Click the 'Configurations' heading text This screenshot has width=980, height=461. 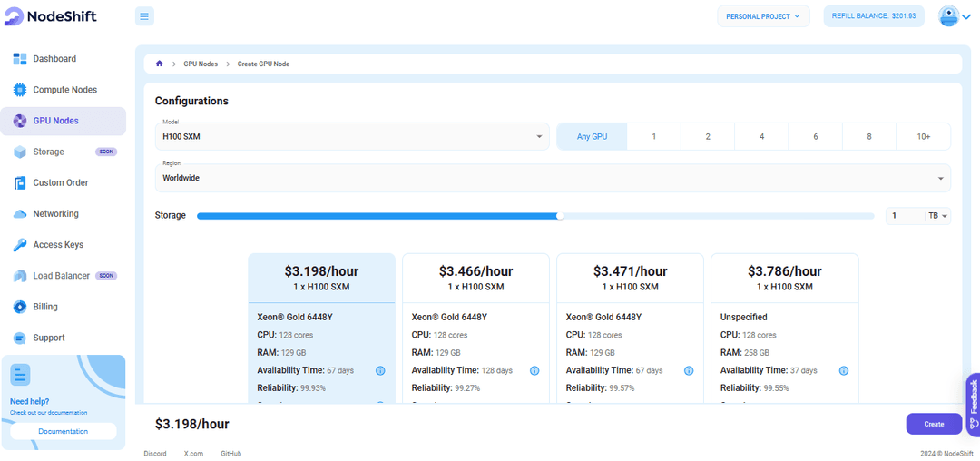191,101
